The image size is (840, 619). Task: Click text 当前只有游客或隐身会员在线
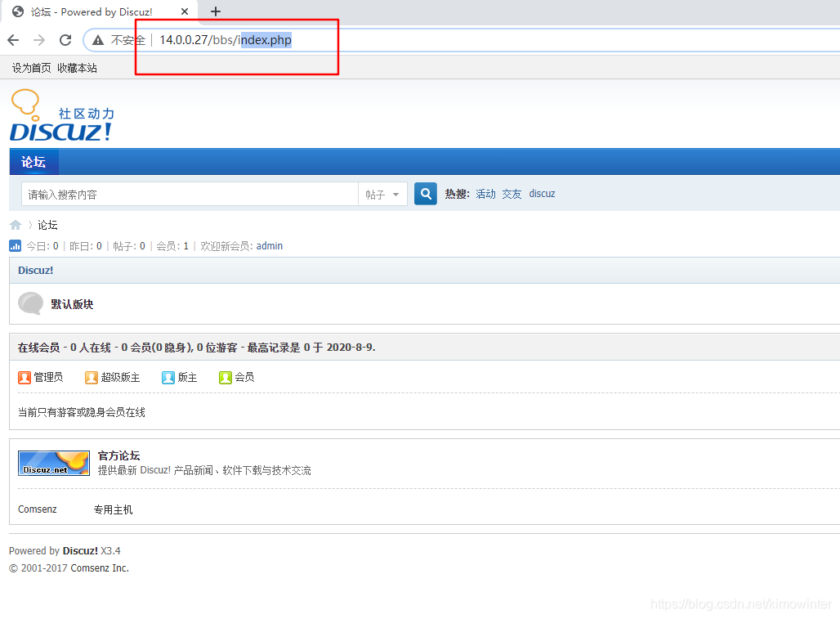pos(82,412)
